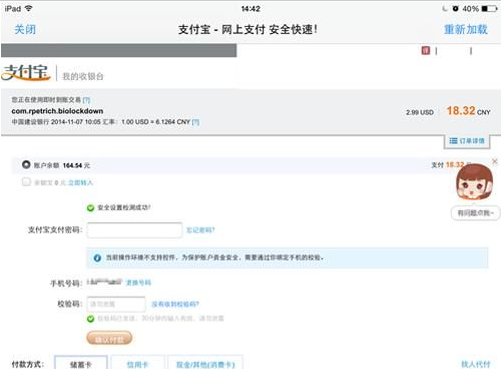Click the 找人代付 link
This screenshot has width=501, height=369.
[476, 364]
